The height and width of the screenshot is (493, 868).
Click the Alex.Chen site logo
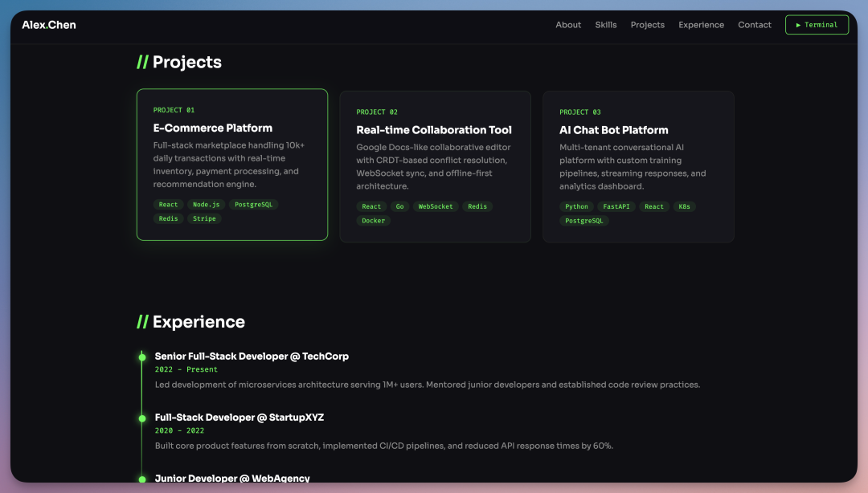(x=49, y=25)
